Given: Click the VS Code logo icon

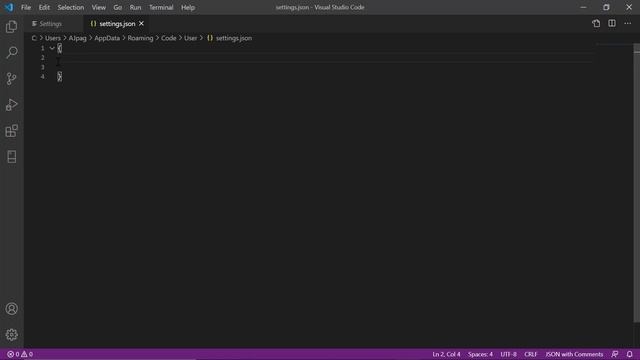Looking at the screenshot, I should 9,7.
